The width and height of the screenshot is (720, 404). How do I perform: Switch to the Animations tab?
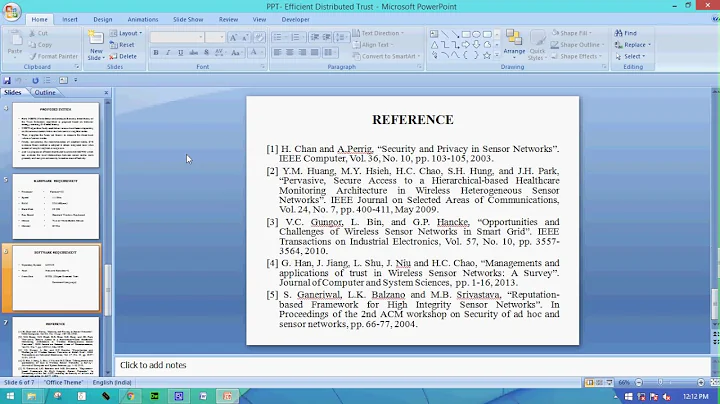click(143, 19)
